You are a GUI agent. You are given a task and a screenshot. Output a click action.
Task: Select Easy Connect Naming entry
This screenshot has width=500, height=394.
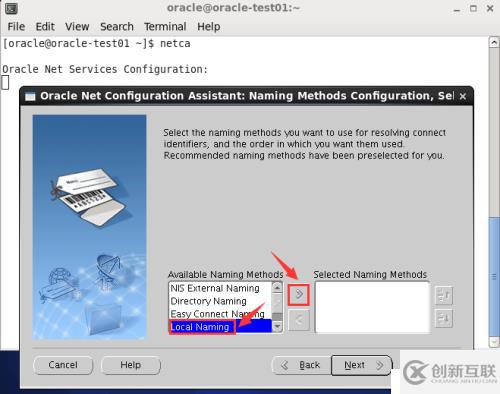[220, 314]
